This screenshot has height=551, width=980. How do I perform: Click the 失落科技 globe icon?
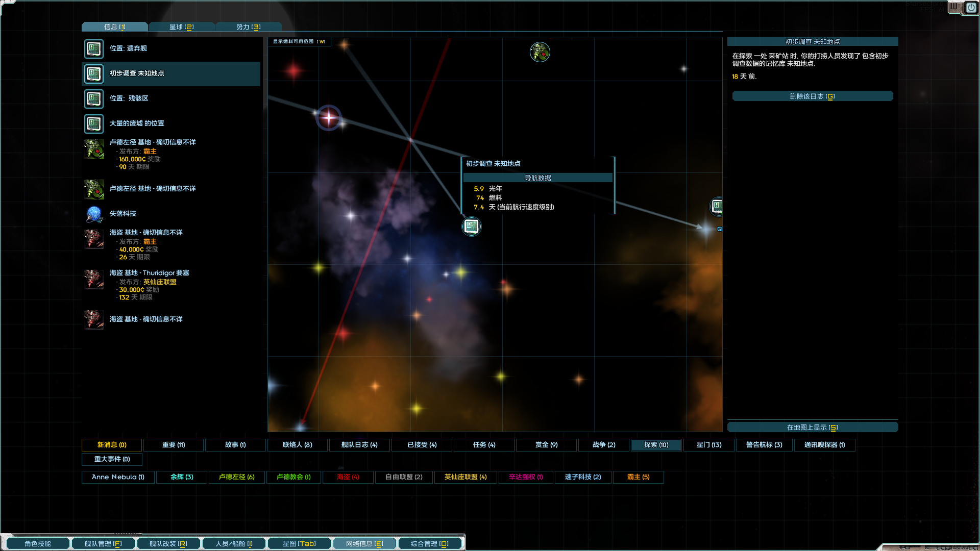[94, 214]
